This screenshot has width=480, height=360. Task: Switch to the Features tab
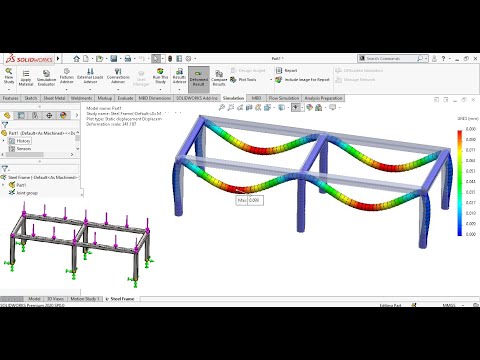pyautogui.click(x=11, y=98)
